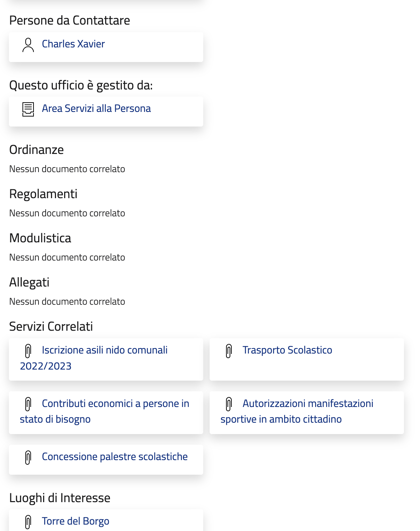The width and height of the screenshot is (420, 531).
Task: Click the Servizi Correlati section heading
Action: pos(51,326)
